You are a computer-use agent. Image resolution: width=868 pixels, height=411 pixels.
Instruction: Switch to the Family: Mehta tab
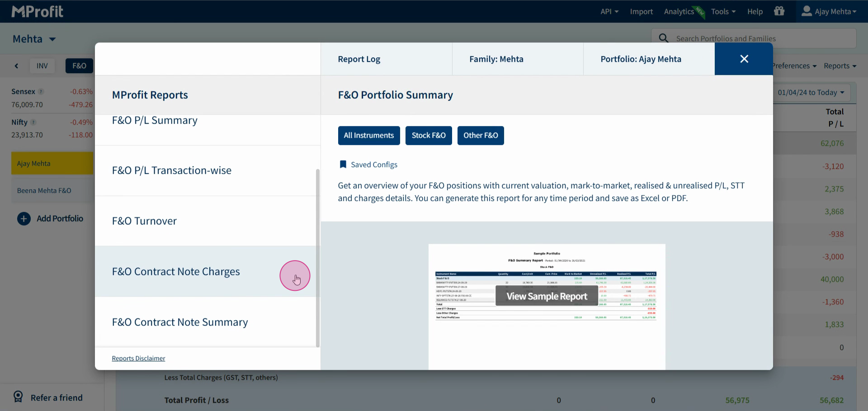(x=518, y=59)
